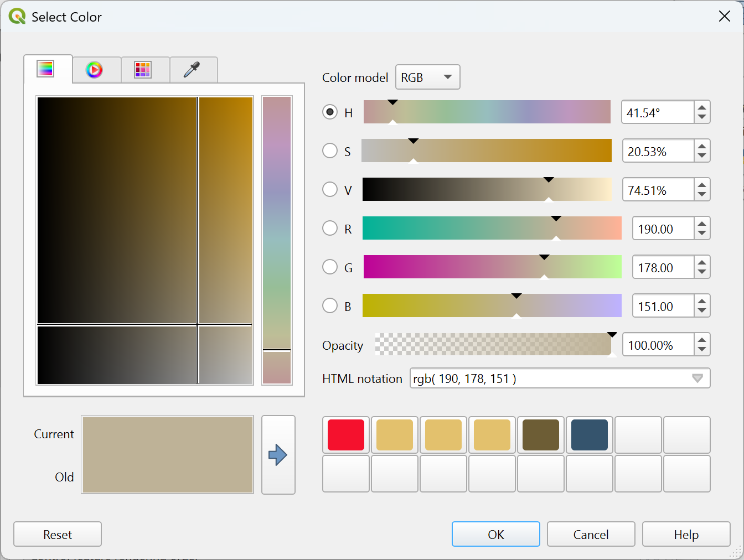Select the eyedropper color picker tab

[192, 70]
